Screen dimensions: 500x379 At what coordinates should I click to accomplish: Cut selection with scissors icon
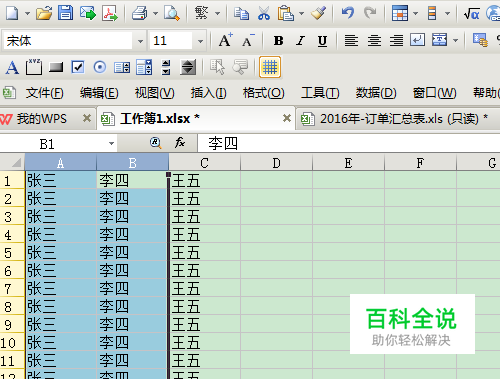(264, 13)
